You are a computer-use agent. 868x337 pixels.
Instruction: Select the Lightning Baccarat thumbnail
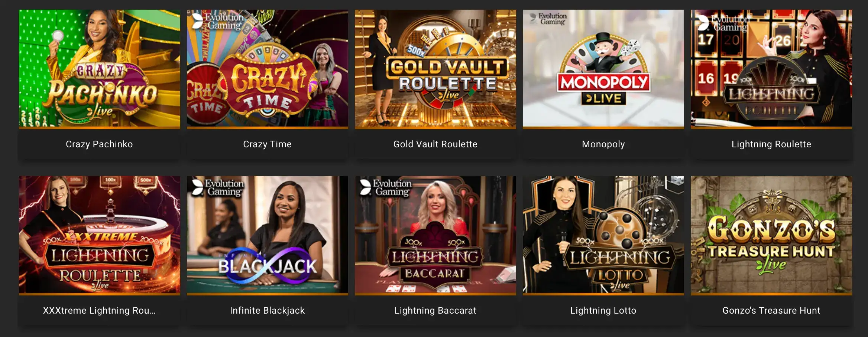[435, 235]
